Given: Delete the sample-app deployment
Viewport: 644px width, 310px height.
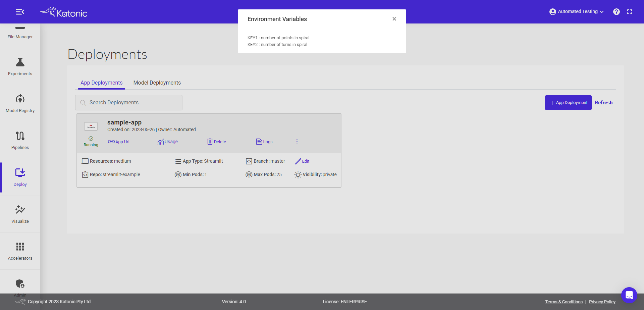Looking at the screenshot, I should pyautogui.click(x=217, y=142).
